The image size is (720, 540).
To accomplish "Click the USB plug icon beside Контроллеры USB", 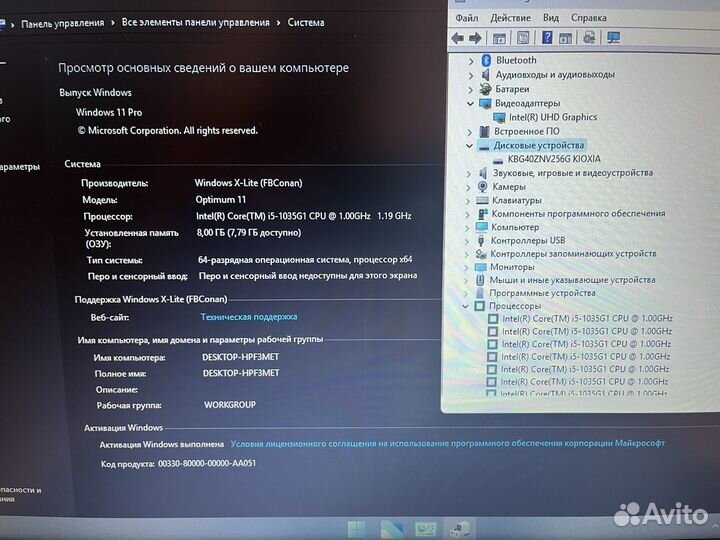I will point(481,240).
